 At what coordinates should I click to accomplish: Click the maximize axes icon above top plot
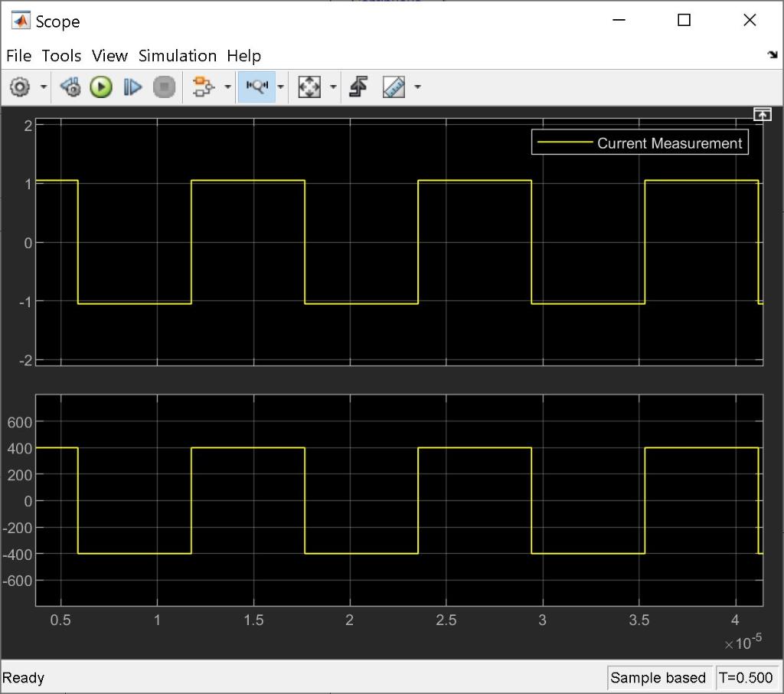click(x=762, y=115)
